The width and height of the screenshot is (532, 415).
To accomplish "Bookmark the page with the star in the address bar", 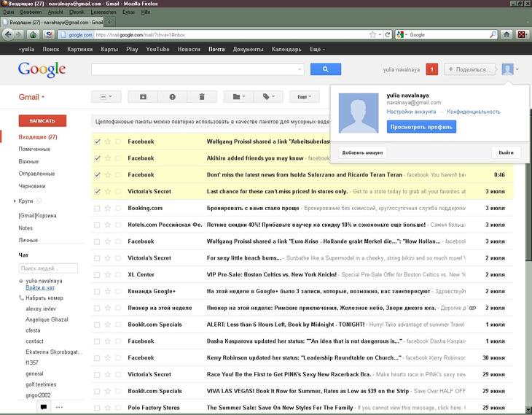I will coord(372,34).
